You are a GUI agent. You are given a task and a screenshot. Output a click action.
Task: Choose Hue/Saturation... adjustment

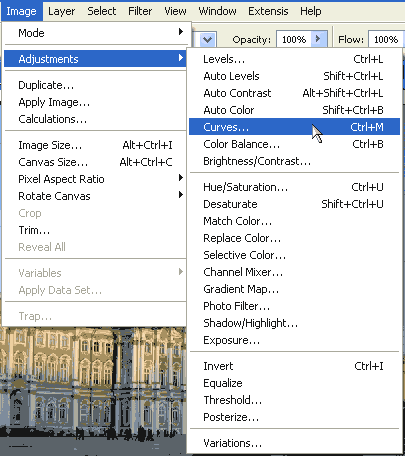pyautogui.click(x=294, y=187)
